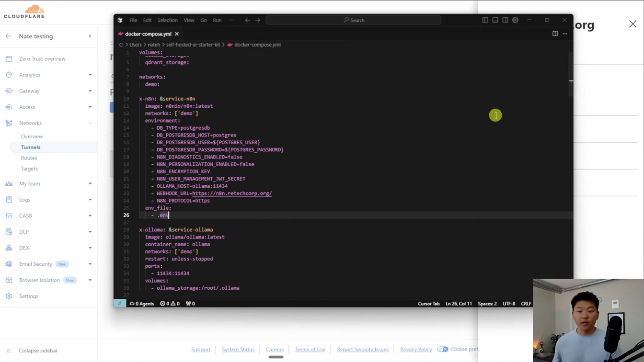Screen dimensions: 644x362
Task: Open editor more actions ellipsis
Action: pos(565,34)
